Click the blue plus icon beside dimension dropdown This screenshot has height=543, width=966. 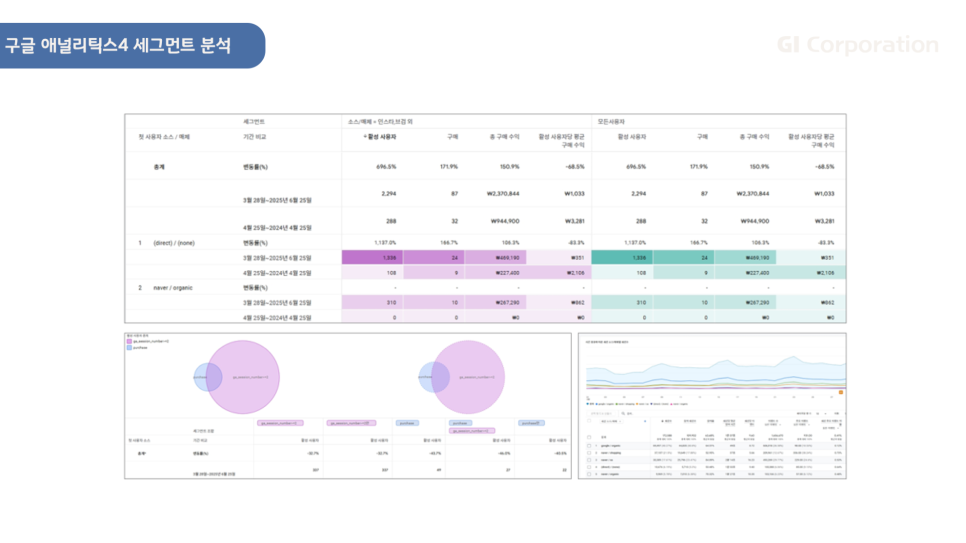point(645,421)
